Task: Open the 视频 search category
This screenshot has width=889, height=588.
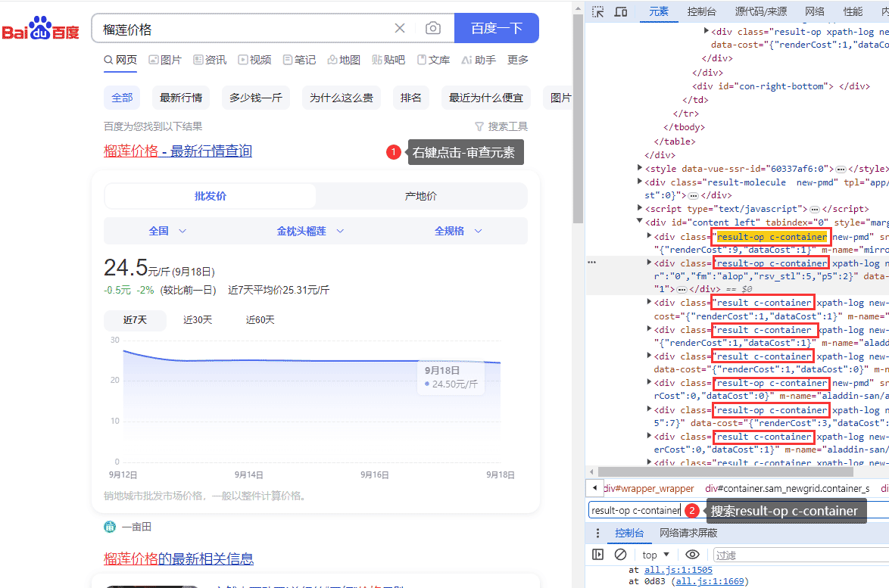Action: click(x=254, y=60)
